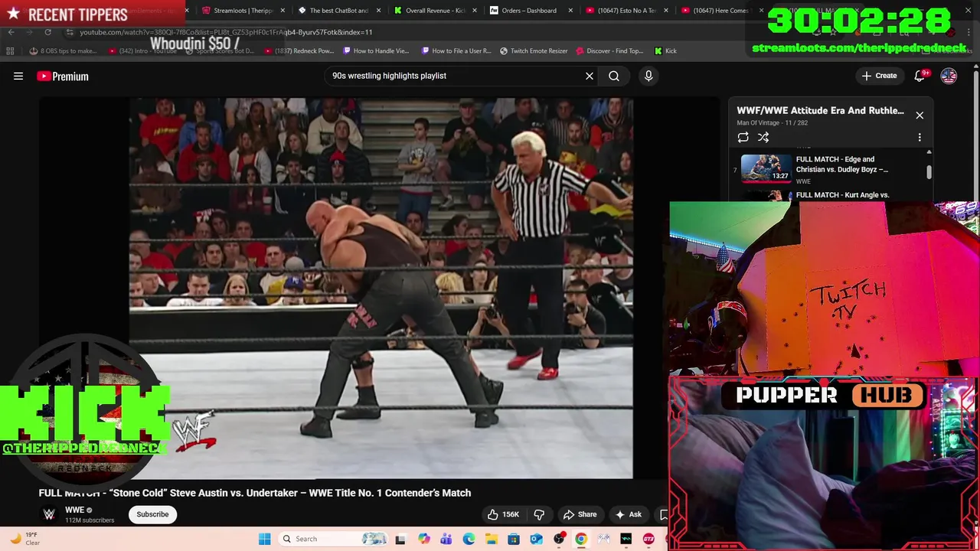The image size is (980, 551).
Task: Toggle playlist shuffle
Action: point(763,137)
